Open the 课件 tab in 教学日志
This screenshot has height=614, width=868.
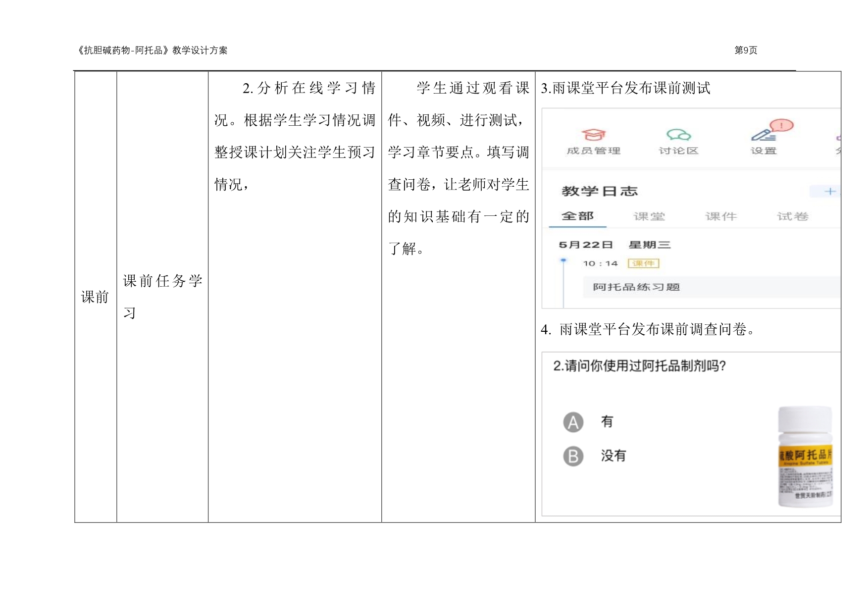coord(721,216)
